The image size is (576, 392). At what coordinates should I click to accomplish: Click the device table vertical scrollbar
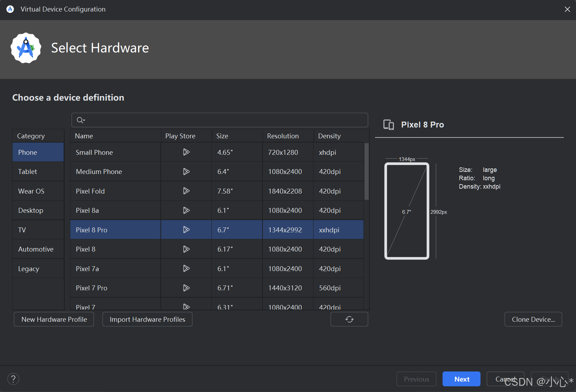coord(367,171)
